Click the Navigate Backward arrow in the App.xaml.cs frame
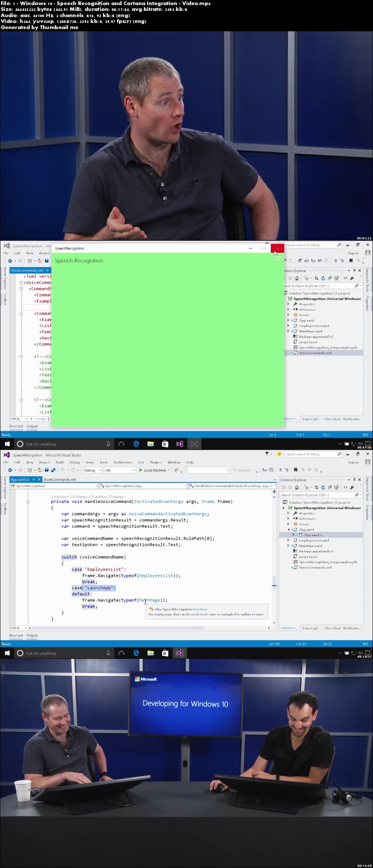 pyautogui.click(x=10, y=470)
